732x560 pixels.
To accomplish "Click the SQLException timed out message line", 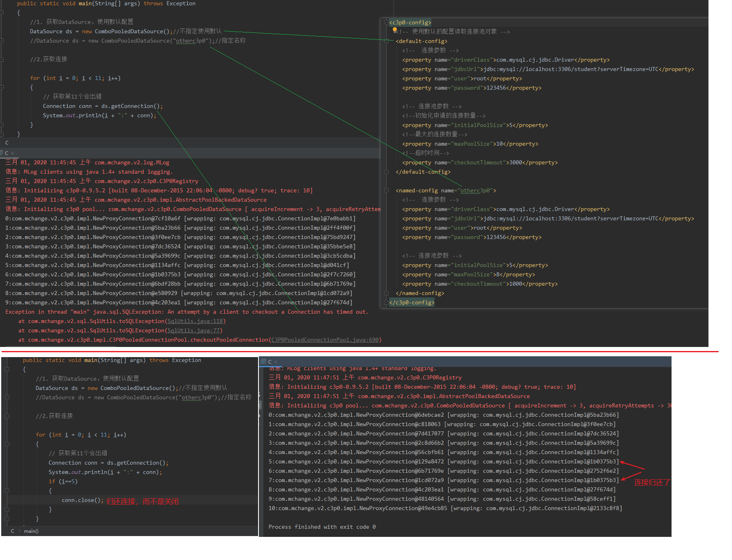I will pyautogui.click(x=187, y=312).
